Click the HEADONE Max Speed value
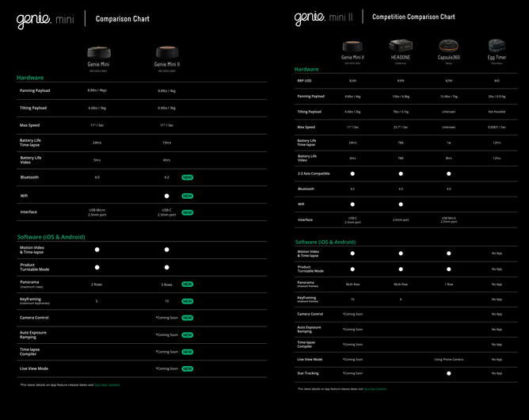Viewport: 529px width, 420px height. pos(401,127)
